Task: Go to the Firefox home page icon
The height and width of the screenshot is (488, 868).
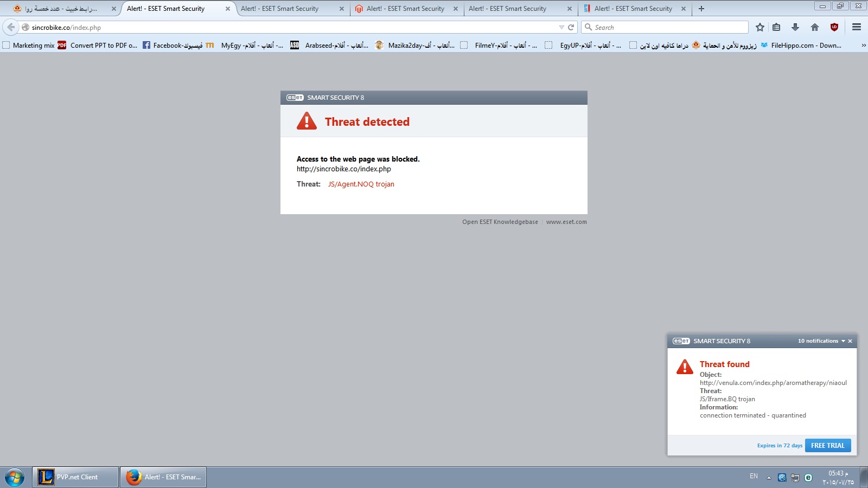Action: [815, 27]
